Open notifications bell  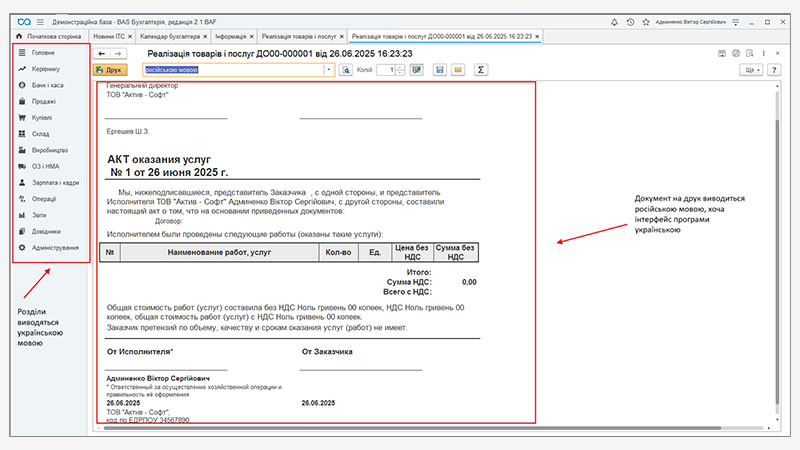(x=614, y=22)
